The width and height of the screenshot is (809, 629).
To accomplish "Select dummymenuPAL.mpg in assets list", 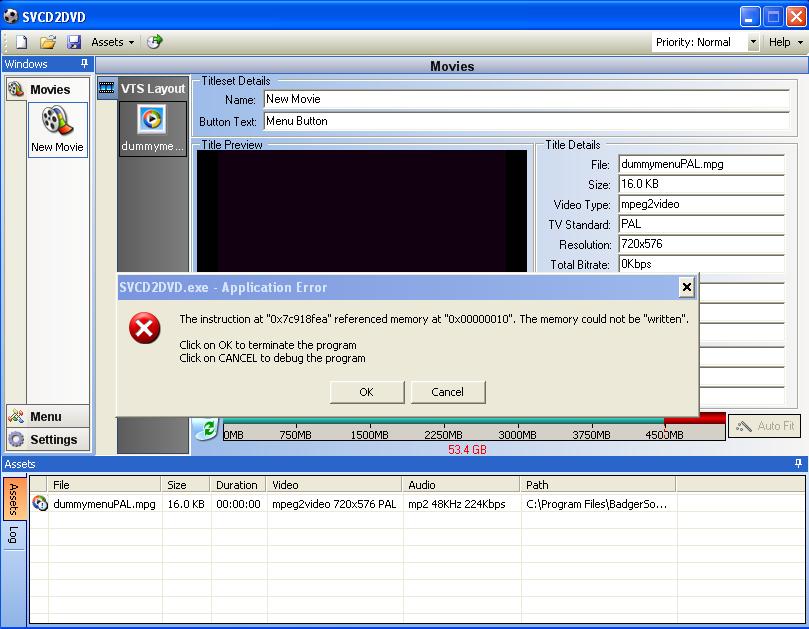I will tap(104, 504).
